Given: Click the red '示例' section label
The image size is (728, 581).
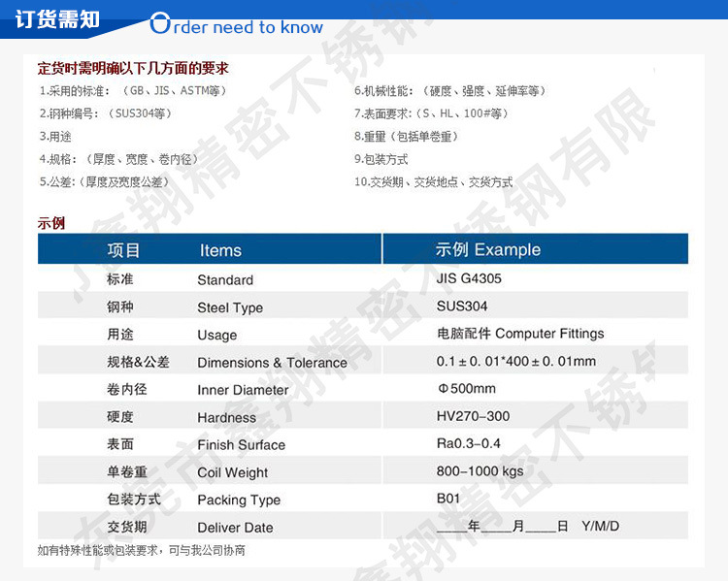Looking at the screenshot, I should point(51,223).
